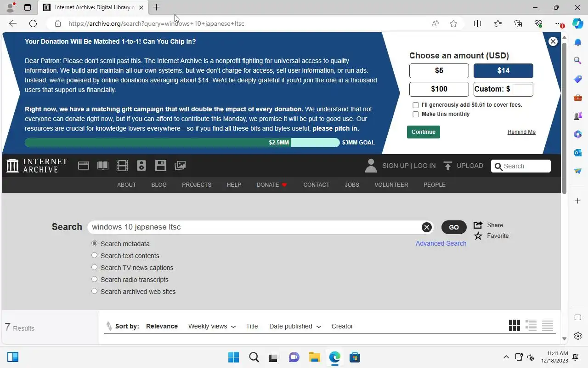Click the Internet Archive logo
Screen dimensions: 588x368
click(x=37, y=166)
